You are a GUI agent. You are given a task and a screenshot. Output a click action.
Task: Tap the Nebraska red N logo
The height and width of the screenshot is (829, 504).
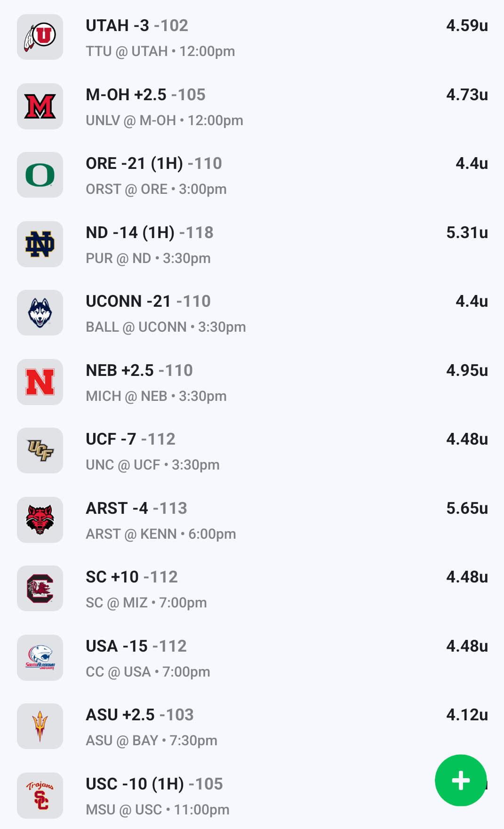40,382
